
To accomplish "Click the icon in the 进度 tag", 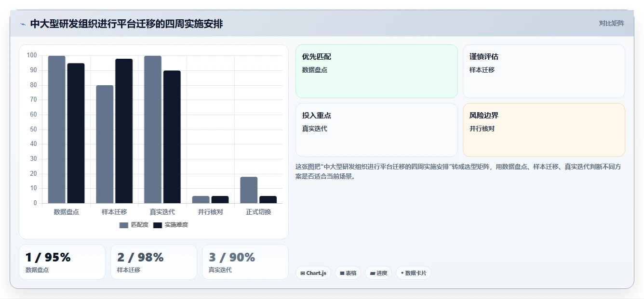I will coord(372,273).
